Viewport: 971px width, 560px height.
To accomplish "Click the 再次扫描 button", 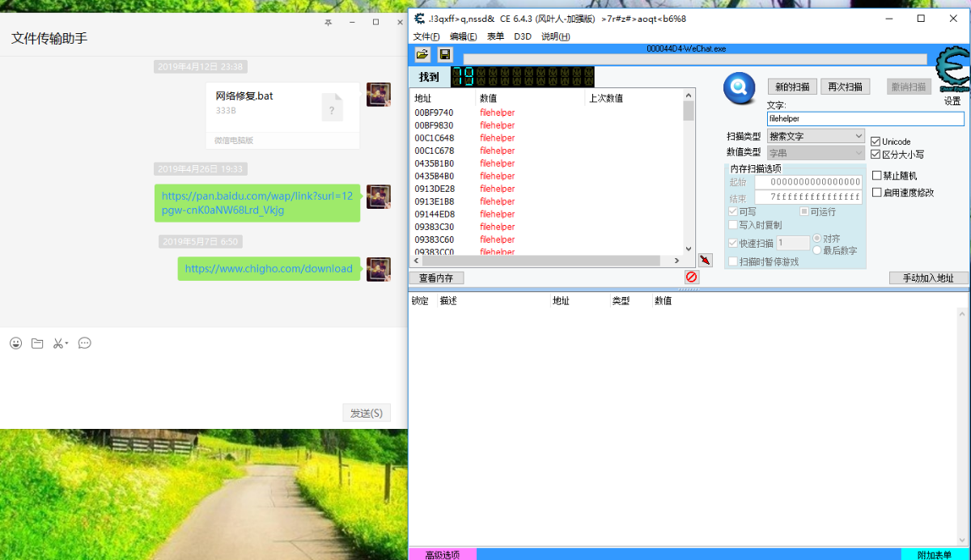I will coord(846,87).
